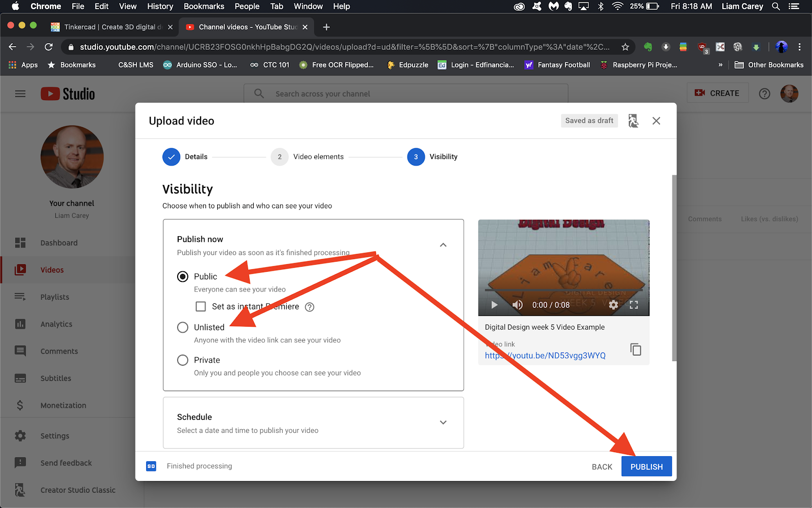The image size is (812, 508).
Task: Mute the video preview volume
Action: (517, 305)
